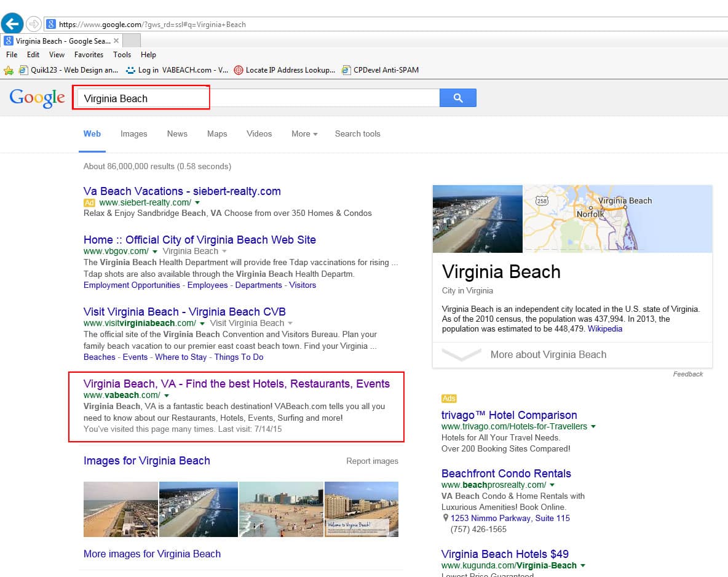
Task: Open the Favorites menu
Action: tap(89, 55)
